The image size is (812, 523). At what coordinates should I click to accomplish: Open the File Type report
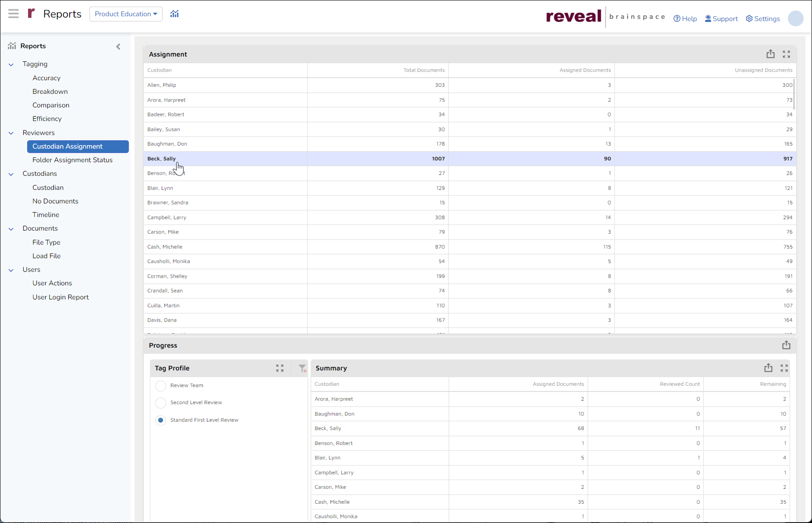(46, 242)
